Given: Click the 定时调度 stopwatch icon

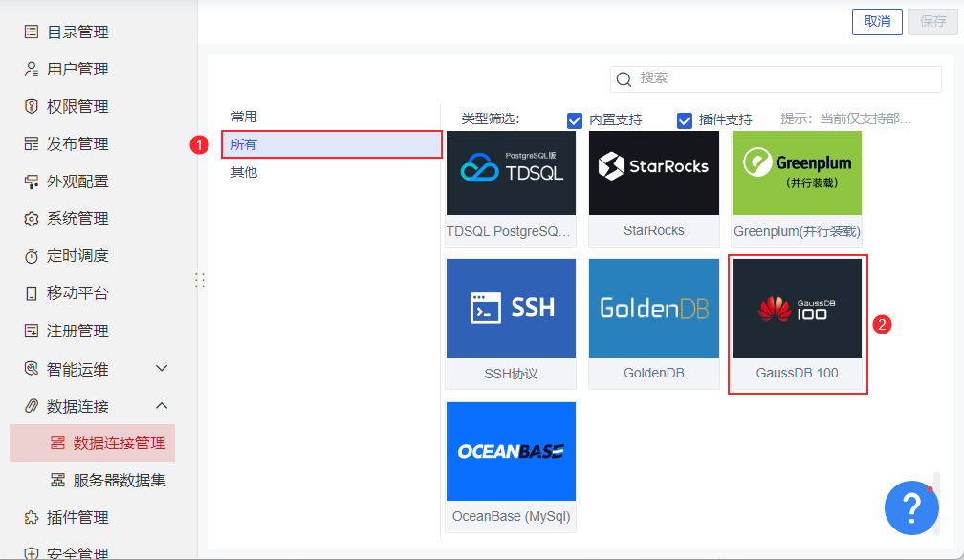Looking at the screenshot, I should coord(32,256).
